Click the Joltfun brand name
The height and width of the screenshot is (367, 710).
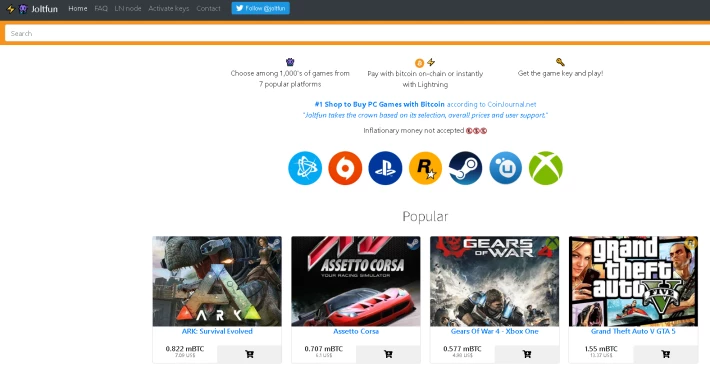pos(44,9)
